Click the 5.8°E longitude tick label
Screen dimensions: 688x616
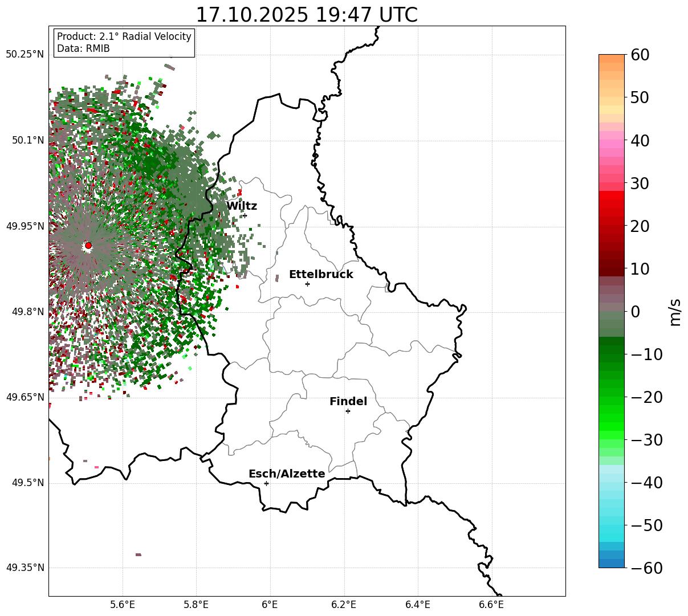tap(196, 605)
